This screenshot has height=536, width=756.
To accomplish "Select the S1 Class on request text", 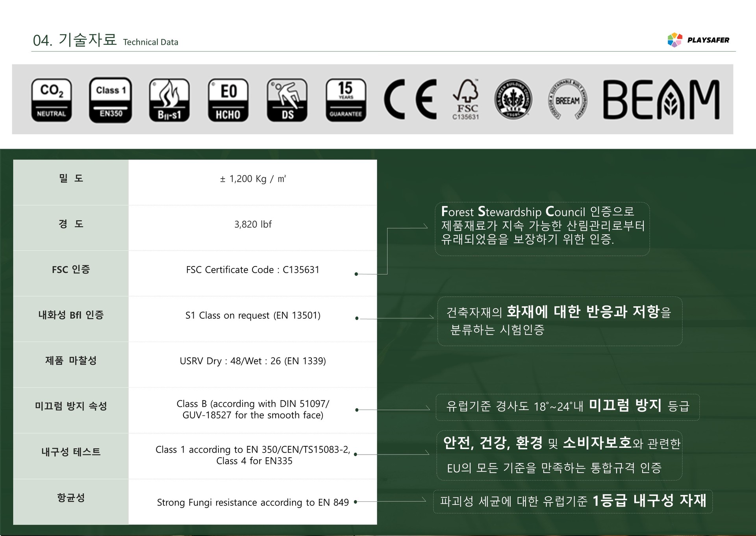I will (x=253, y=316).
